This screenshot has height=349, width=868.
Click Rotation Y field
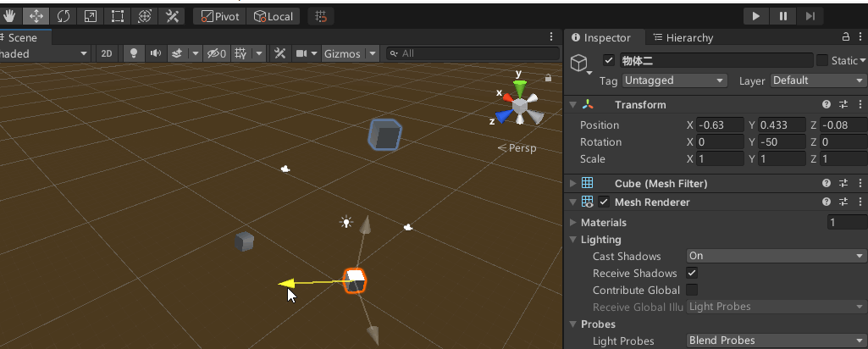(x=782, y=141)
